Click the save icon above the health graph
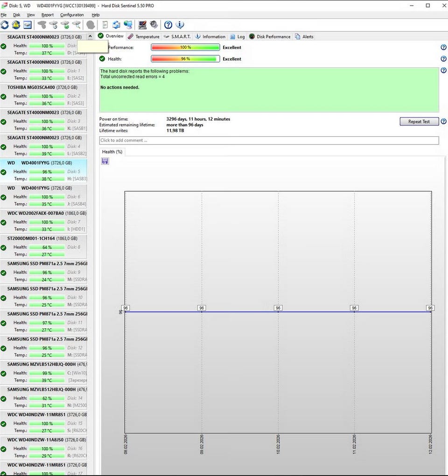The width and height of the screenshot is (448, 476). (x=105, y=161)
